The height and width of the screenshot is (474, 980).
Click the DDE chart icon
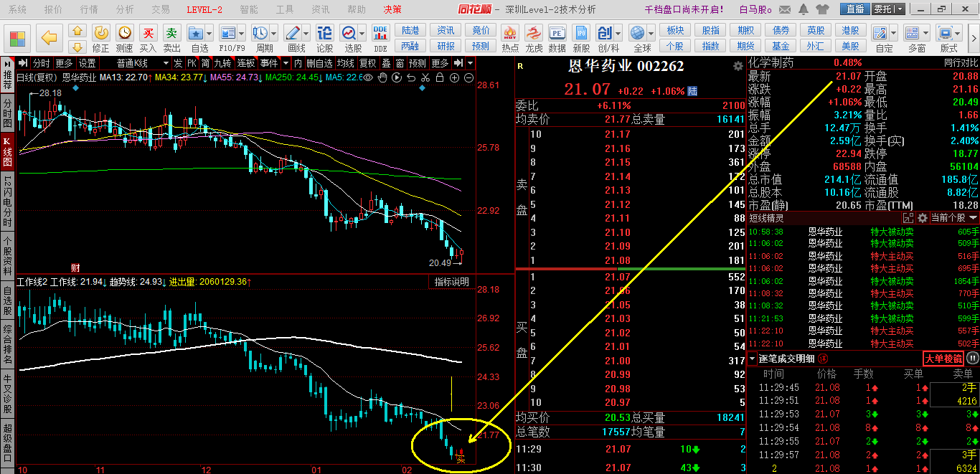[381, 33]
